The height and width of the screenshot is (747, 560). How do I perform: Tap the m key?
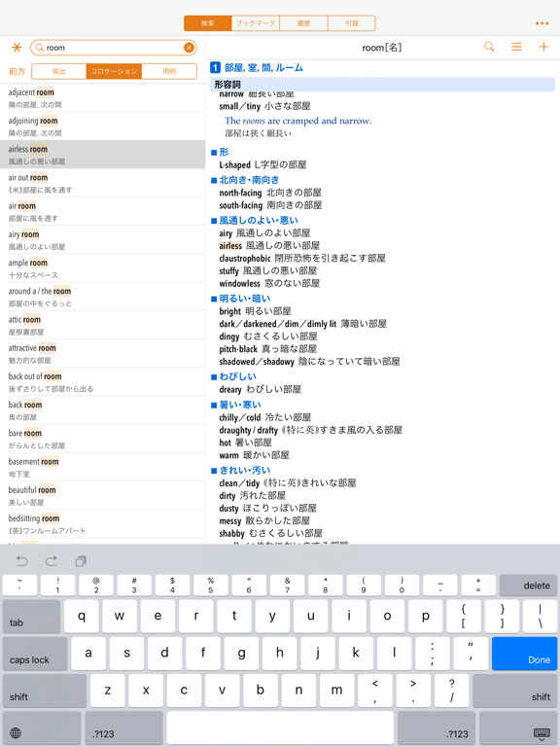coord(336,691)
